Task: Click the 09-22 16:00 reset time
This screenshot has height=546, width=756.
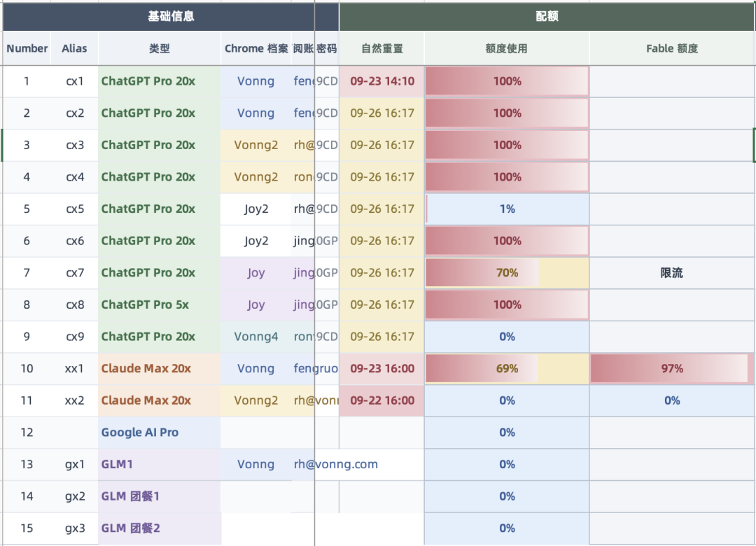Action: (382, 400)
